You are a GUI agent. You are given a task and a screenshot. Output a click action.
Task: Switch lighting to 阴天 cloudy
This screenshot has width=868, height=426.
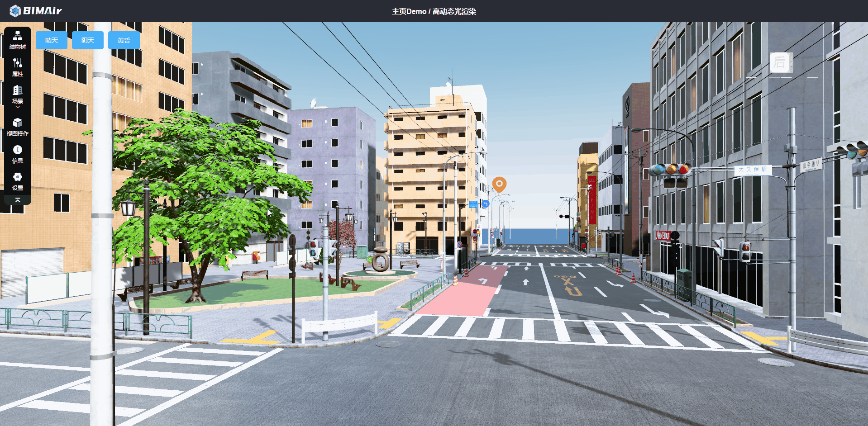(x=88, y=40)
